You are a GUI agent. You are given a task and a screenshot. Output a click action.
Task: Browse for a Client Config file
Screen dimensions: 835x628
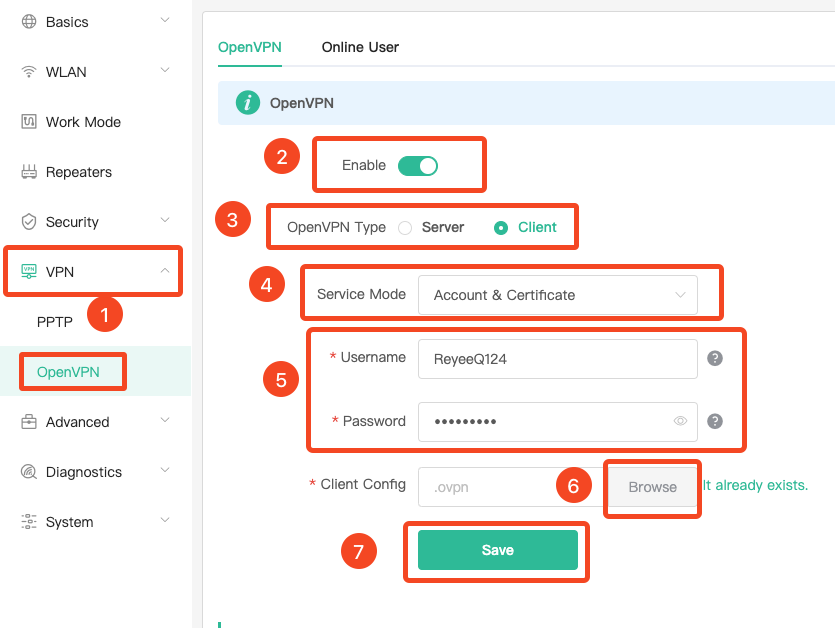coord(651,487)
